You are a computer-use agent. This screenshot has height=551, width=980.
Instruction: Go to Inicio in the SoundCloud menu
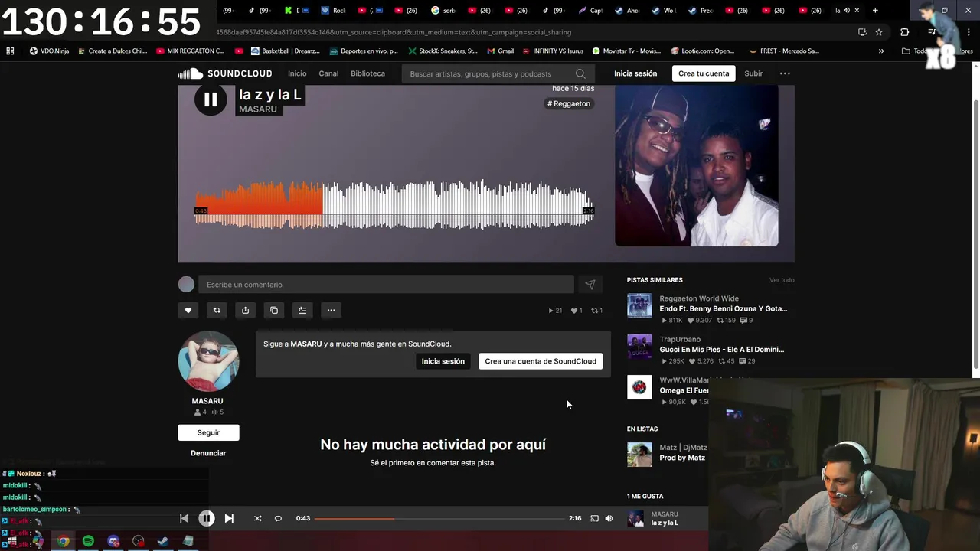coord(297,73)
